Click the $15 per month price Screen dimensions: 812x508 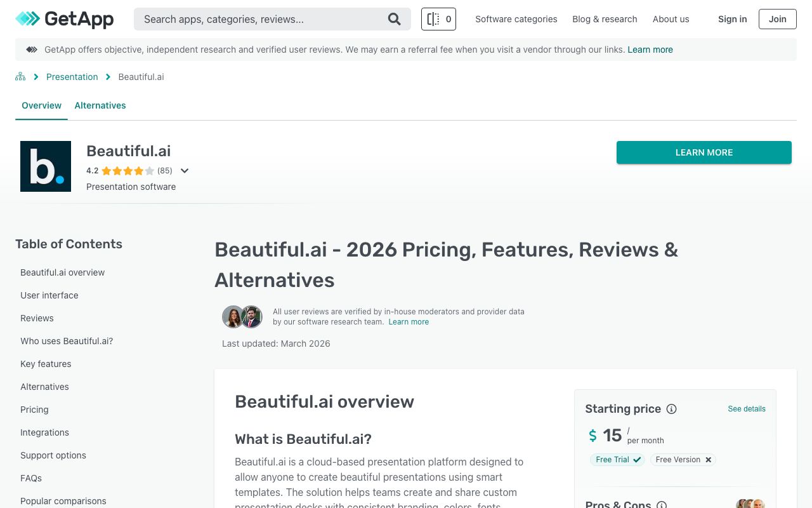pyautogui.click(x=627, y=435)
